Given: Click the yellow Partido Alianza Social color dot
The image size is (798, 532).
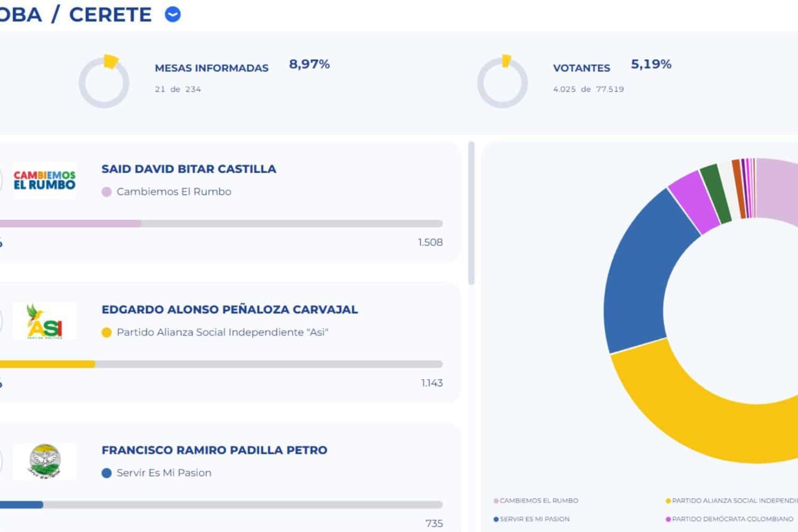Looking at the screenshot, I should point(106,332).
